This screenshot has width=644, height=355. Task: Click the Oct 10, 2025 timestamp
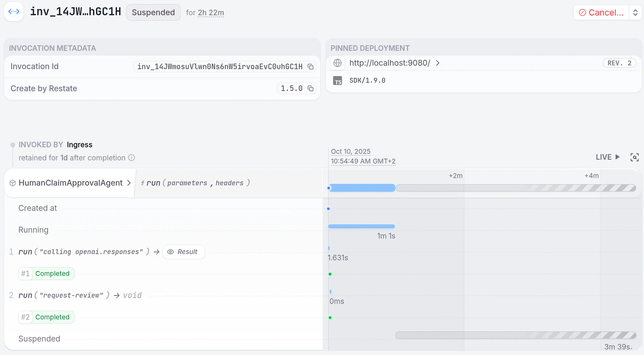351,151
